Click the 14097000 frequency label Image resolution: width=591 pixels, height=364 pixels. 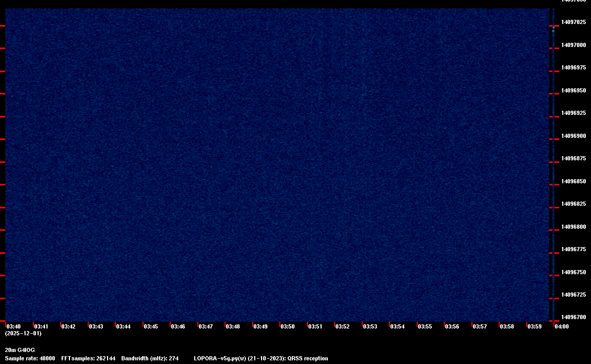tap(574, 45)
